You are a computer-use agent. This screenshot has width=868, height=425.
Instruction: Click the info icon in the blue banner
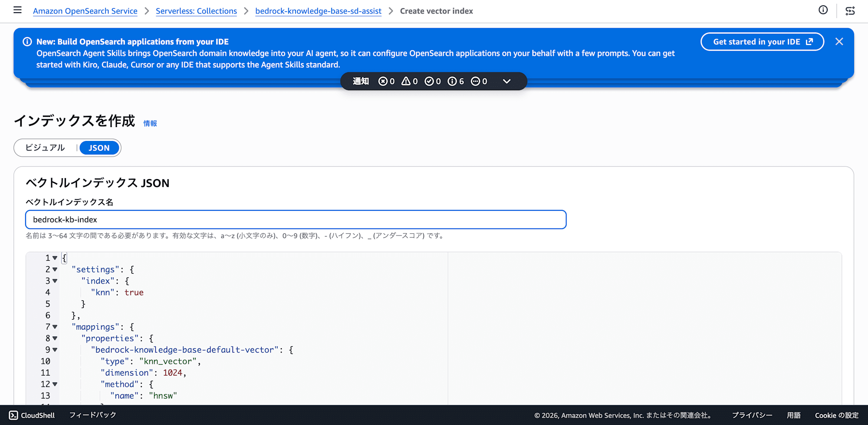27,42
